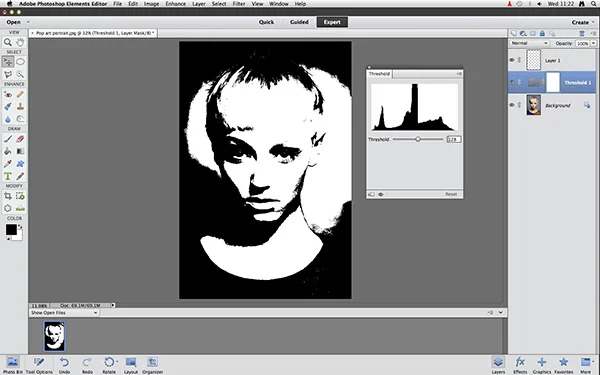
Task: Select the Smart Brush tool
Action: click(8, 107)
